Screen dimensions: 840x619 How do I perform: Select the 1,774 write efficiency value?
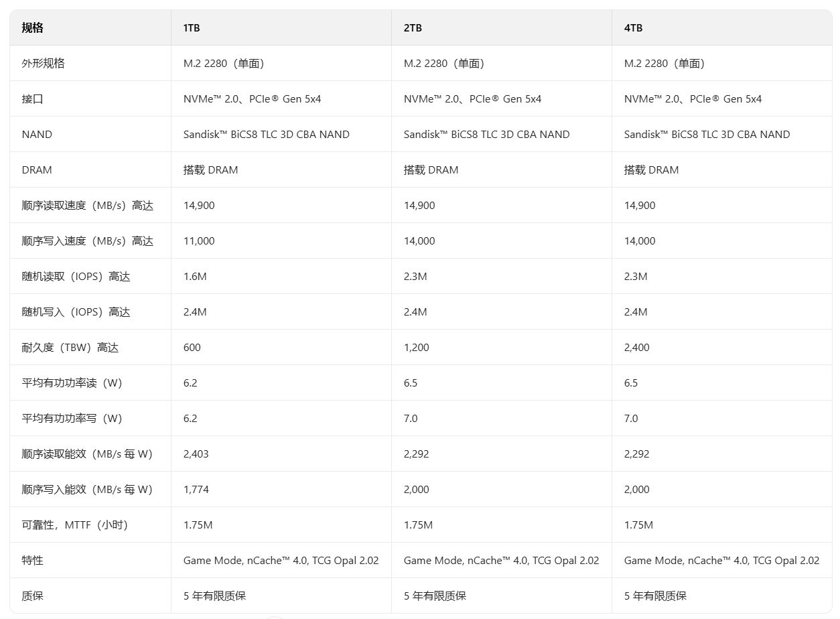196,489
